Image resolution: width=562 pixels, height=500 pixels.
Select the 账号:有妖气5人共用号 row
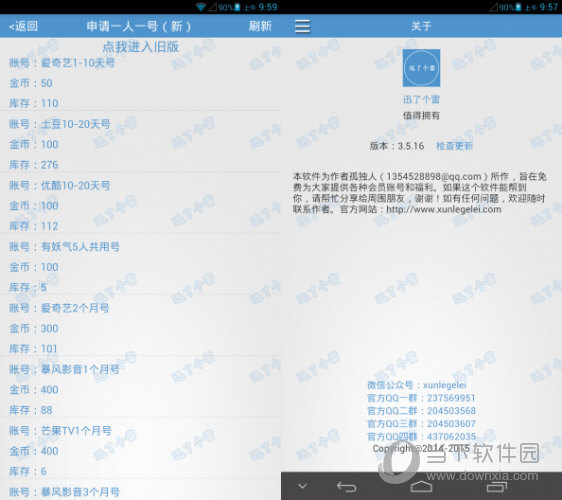(64, 247)
